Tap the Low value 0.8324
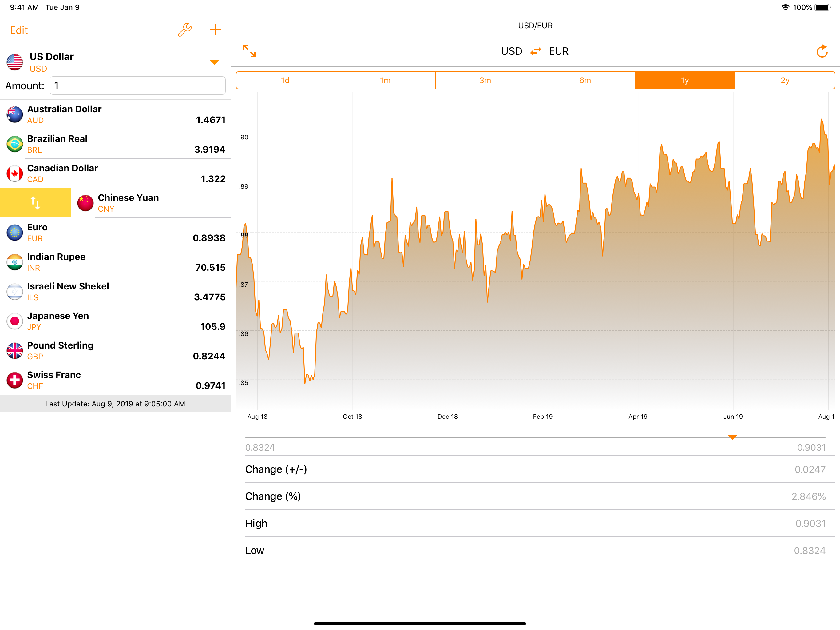 pos(810,551)
